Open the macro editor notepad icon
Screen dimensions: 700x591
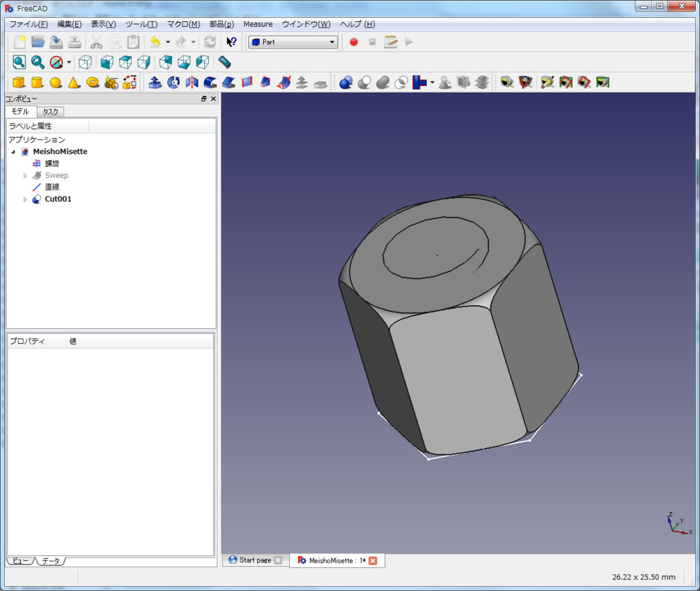click(x=390, y=42)
